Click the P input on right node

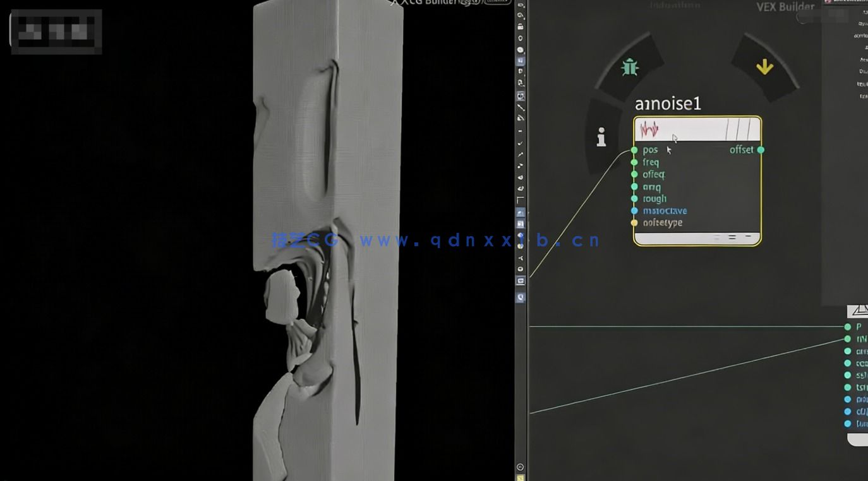pos(848,327)
